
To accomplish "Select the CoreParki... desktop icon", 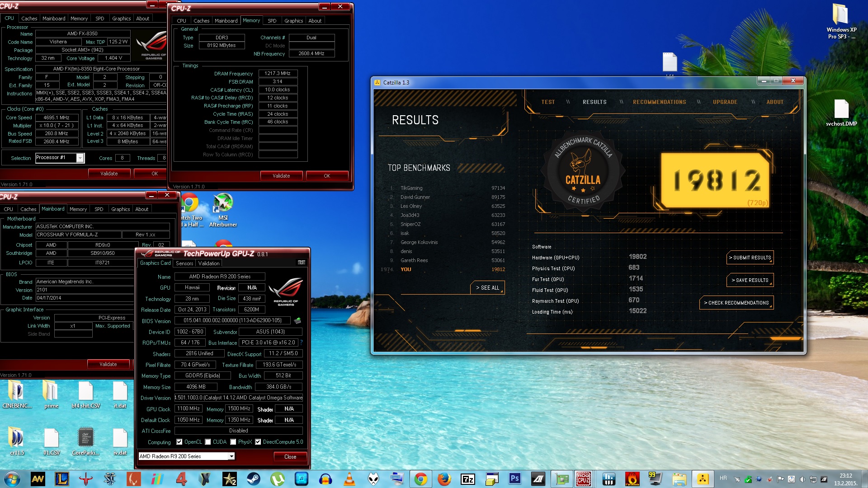I will 85,441.
